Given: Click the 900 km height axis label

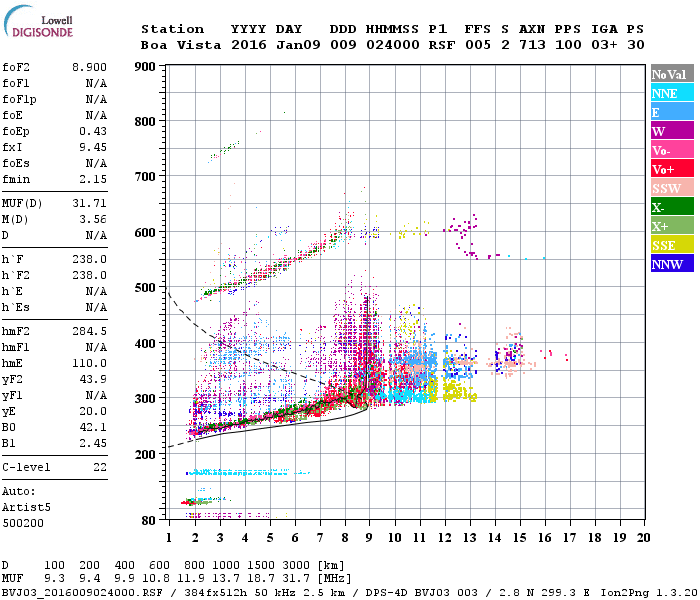Looking at the screenshot, I should [145, 67].
